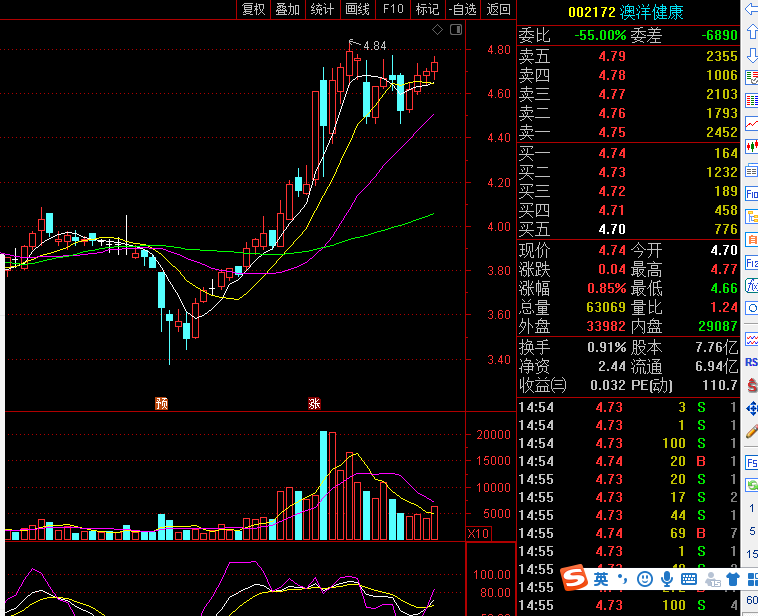Click the Sogou S input method logo

(x=574, y=578)
